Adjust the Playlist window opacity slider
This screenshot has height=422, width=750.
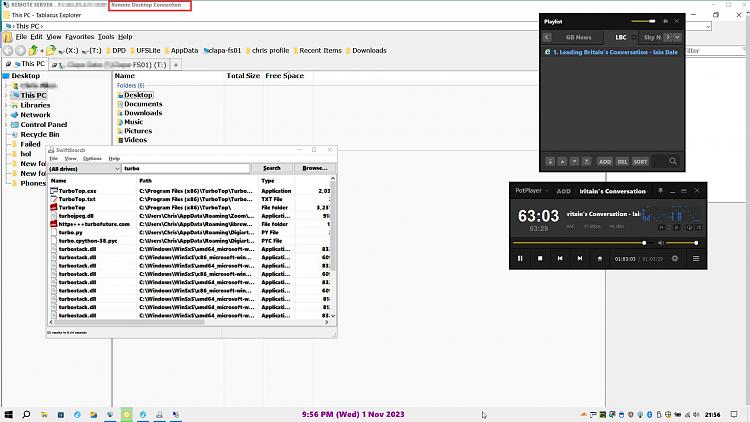click(x=643, y=21)
